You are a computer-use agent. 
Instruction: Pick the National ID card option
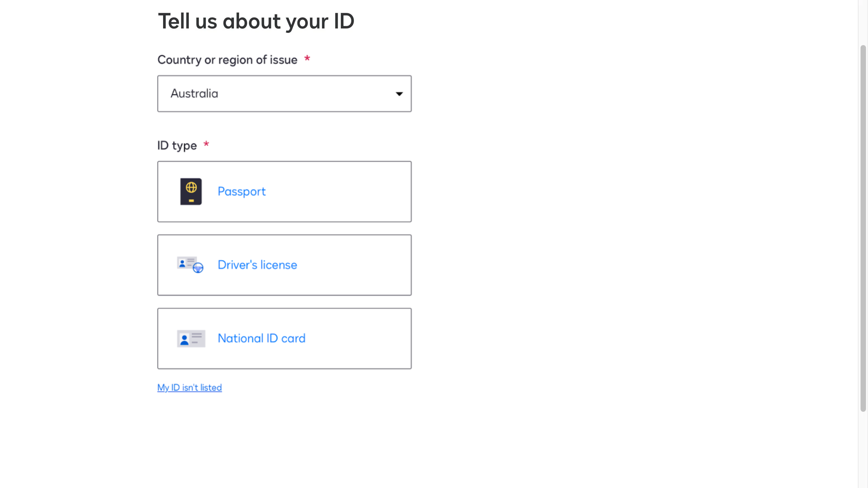pos(284,339)
